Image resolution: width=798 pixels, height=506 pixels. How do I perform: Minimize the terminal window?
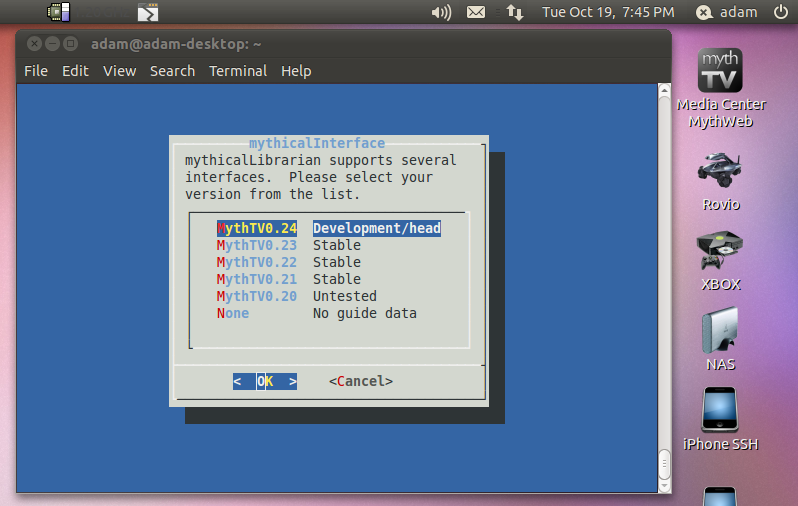[52, 44]
